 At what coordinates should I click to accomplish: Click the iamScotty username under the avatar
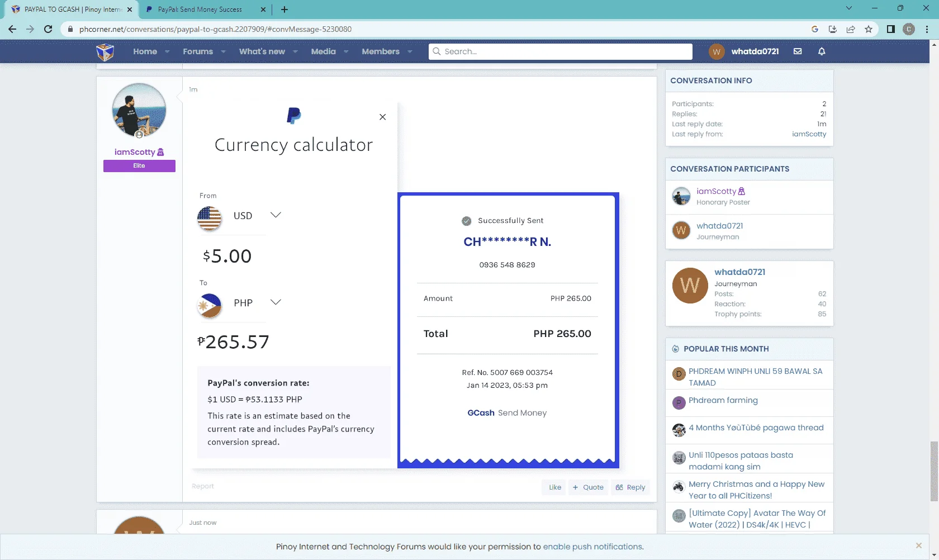click(x=135, y=152)
